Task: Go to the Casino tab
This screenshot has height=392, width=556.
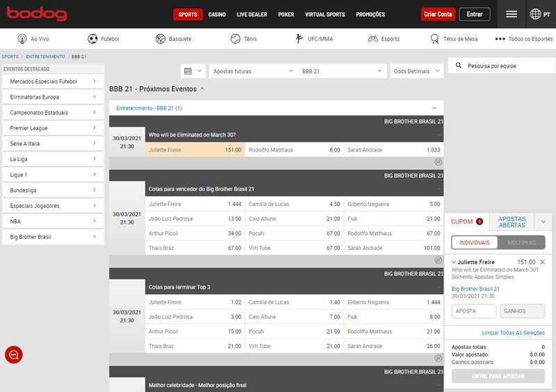Action: coord(217,15)
